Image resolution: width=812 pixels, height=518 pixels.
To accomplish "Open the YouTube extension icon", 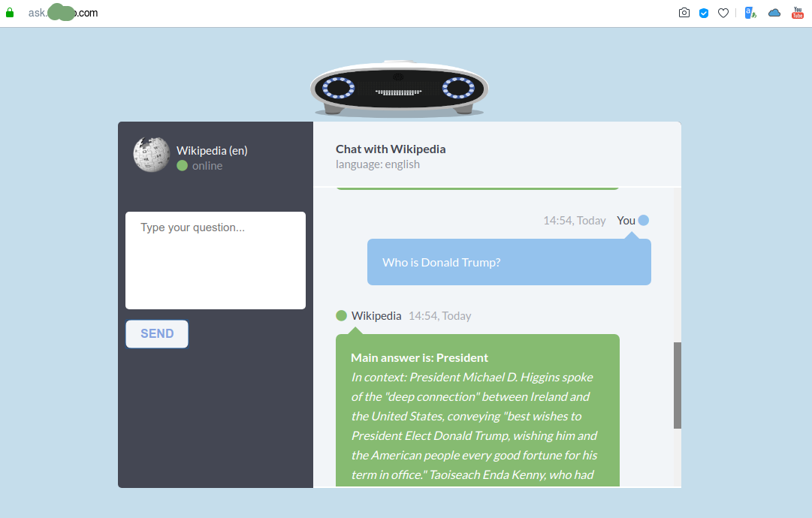I will pyautogui.click(x=798, y=13).
